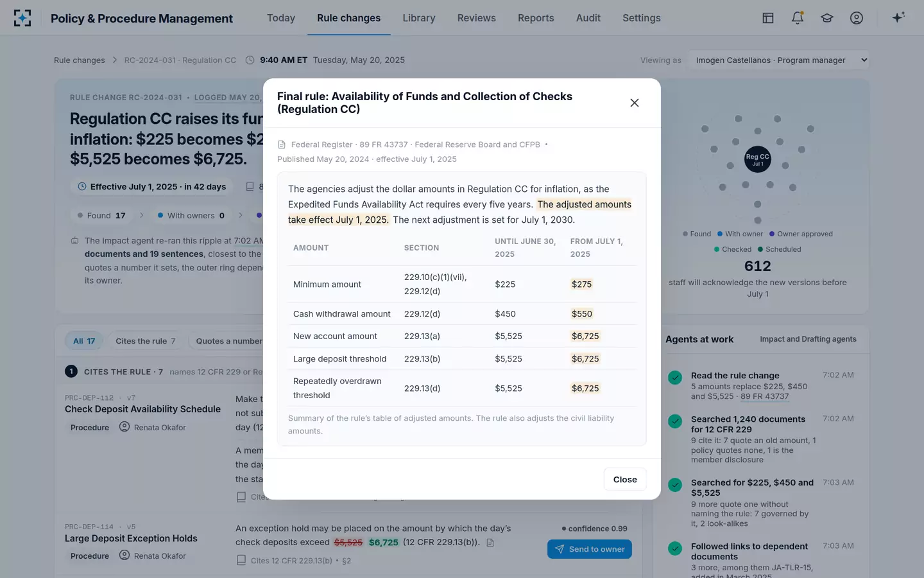Open the Audit tab
Viewport: 924px width, 578px height.
588,18
